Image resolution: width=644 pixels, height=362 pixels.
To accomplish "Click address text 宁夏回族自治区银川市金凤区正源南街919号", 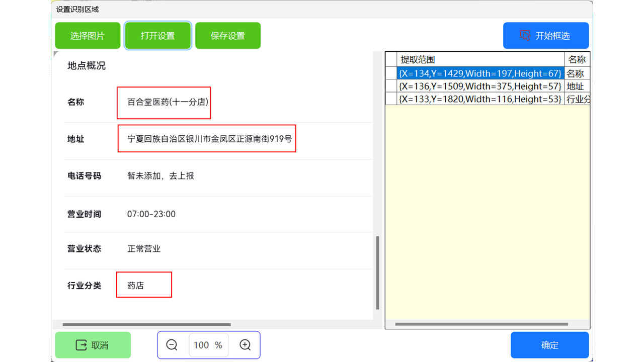I will click(x=209, y=139).
